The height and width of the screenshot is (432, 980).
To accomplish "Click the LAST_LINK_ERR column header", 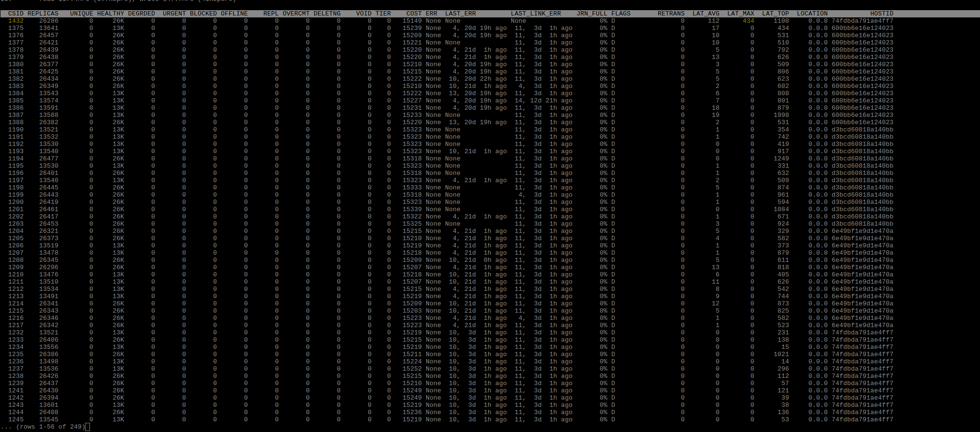I will [535, 14].
